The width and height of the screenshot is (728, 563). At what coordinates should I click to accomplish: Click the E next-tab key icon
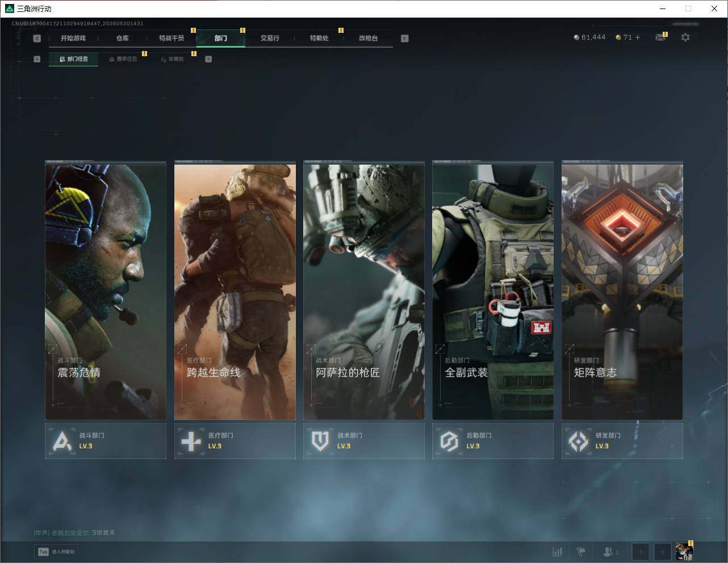click(404, 39)
